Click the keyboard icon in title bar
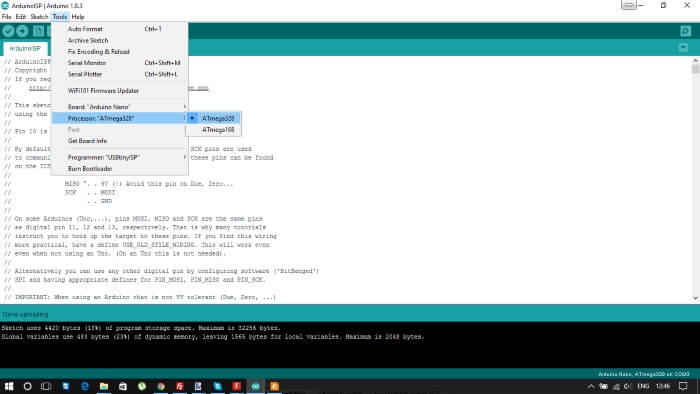The height and width of the screenshot is (394, 700). [x=628, y=5]
